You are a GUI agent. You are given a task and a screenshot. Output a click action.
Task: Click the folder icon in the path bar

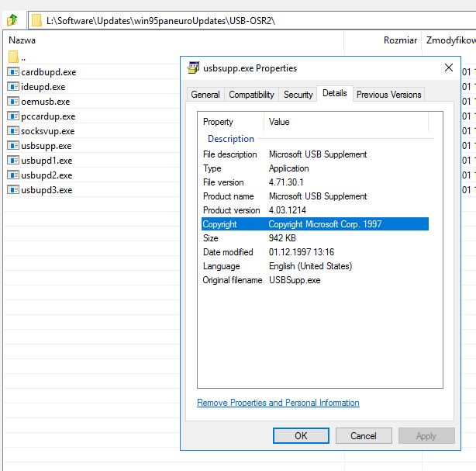36,20
